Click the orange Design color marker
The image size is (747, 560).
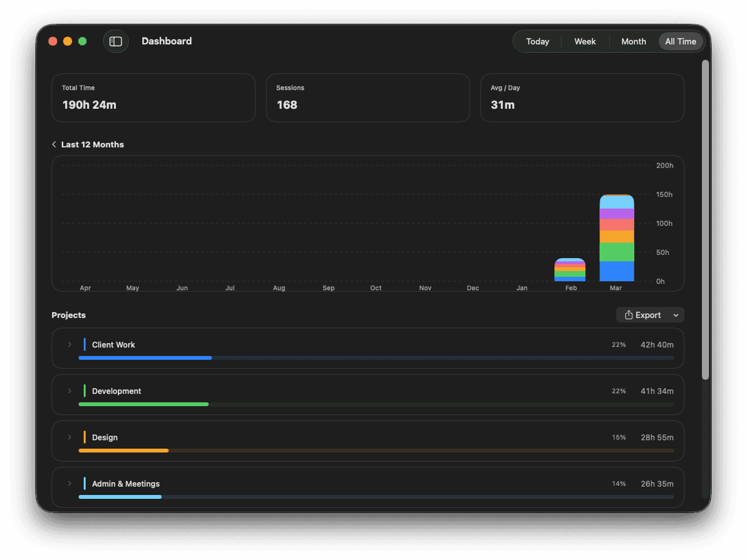84,438
